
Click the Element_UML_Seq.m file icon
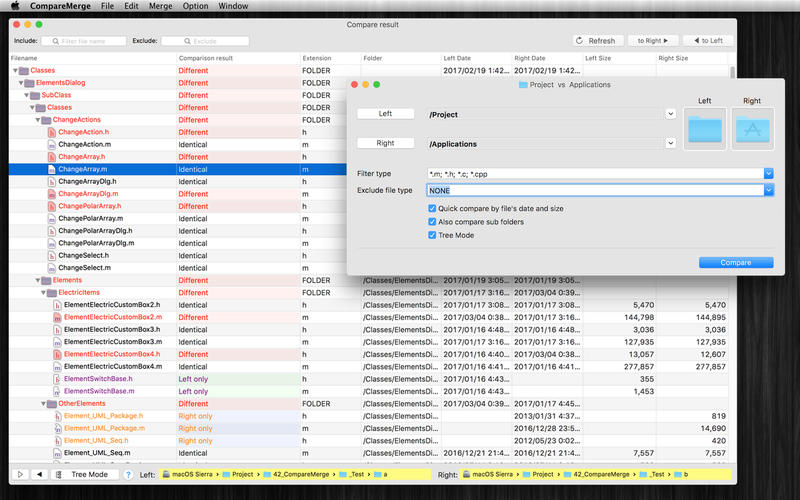[x=57, y=453]
